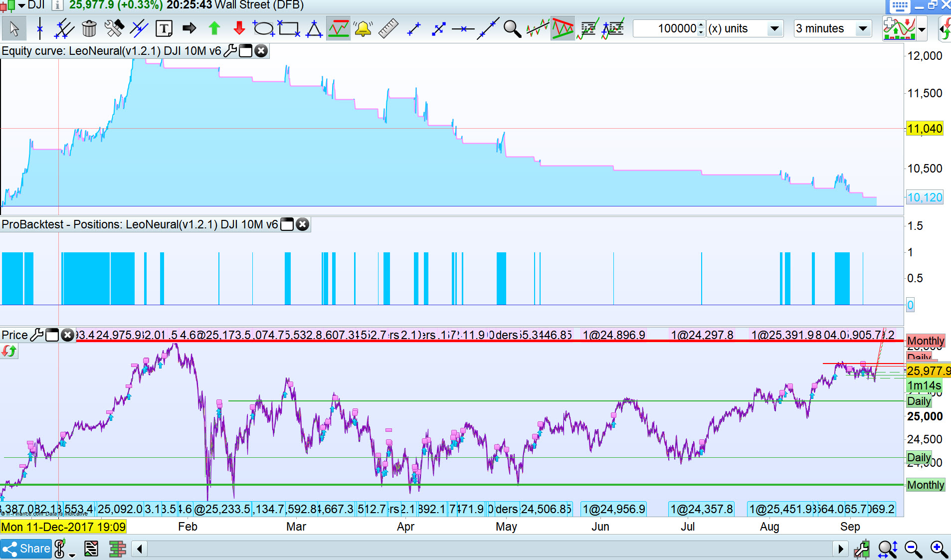Click the Share button
Image resolution: width=951 pixels, height=560 pixels.
tap(26, 549)
